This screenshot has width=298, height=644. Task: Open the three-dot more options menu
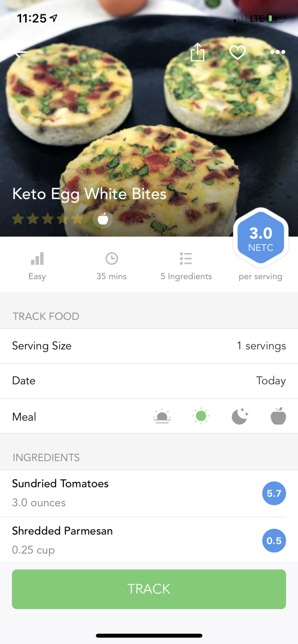[x=278, y=52]
